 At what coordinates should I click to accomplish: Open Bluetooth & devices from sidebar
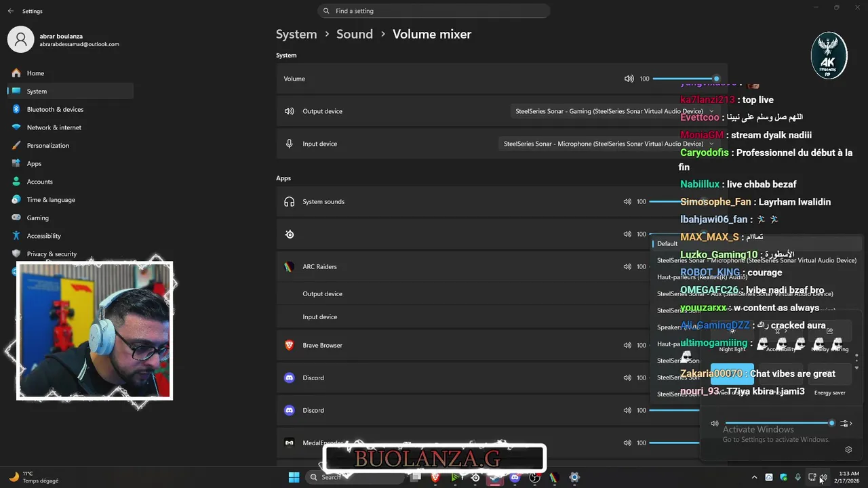click(71, 109)
